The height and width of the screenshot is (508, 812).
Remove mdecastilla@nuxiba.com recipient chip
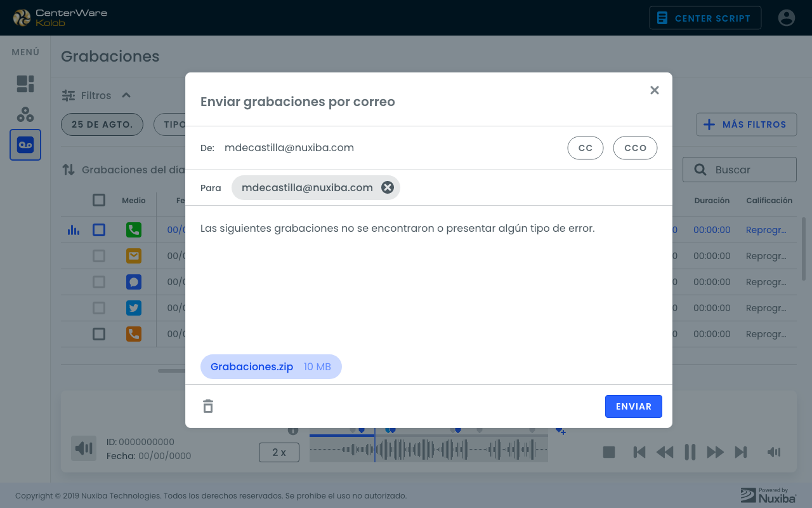tap(388, 187)
